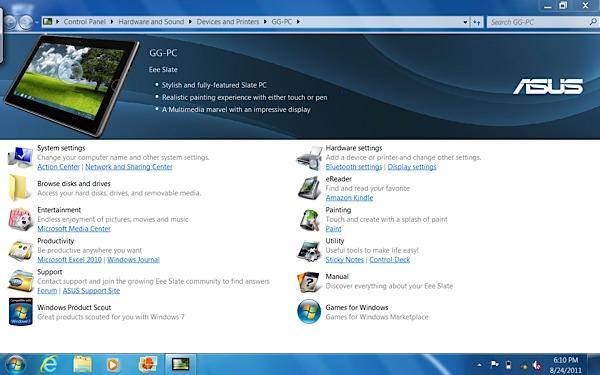Click the Utility gear icon

(x=309, y=251)
